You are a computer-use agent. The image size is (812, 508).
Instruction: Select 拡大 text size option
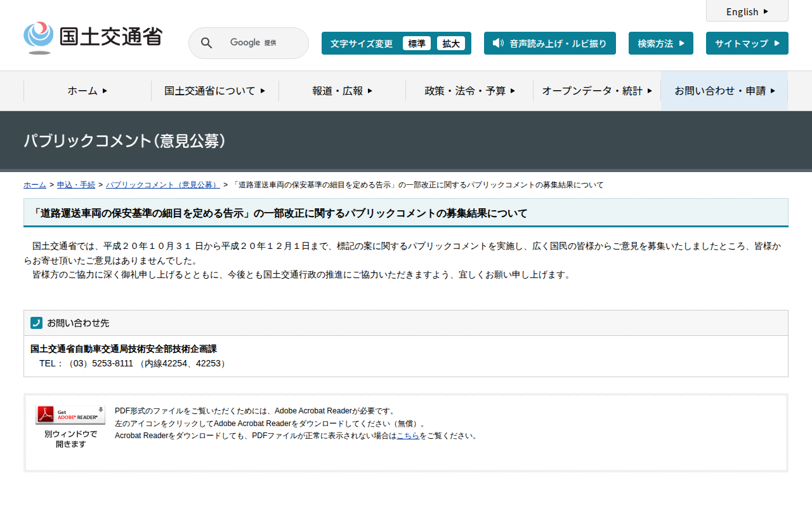pyautogui.click(x=452, y=44)
